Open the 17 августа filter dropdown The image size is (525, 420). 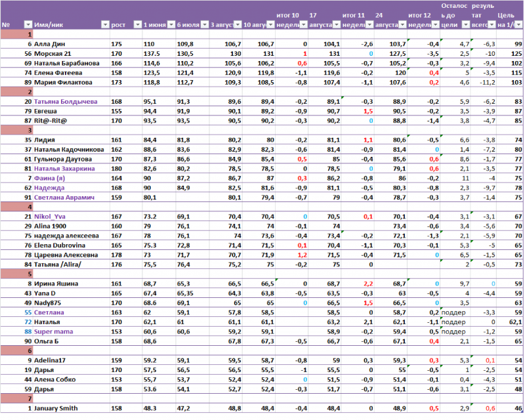coord(336,25)
